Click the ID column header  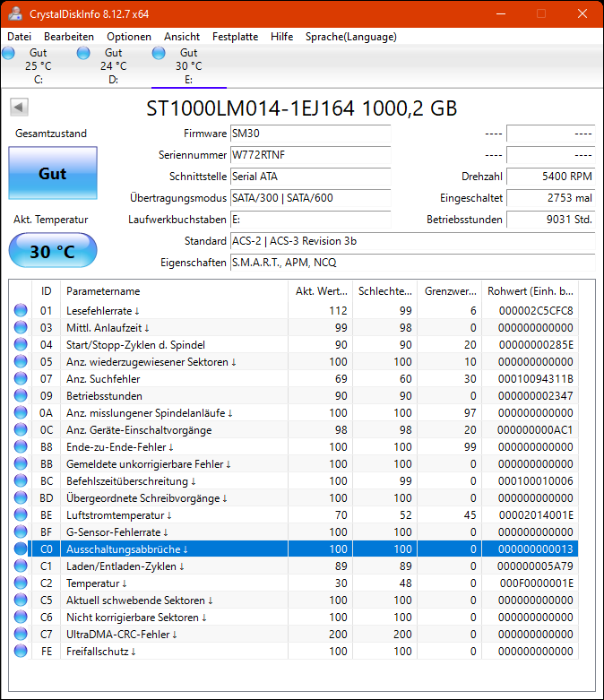(x=46, y=291)
